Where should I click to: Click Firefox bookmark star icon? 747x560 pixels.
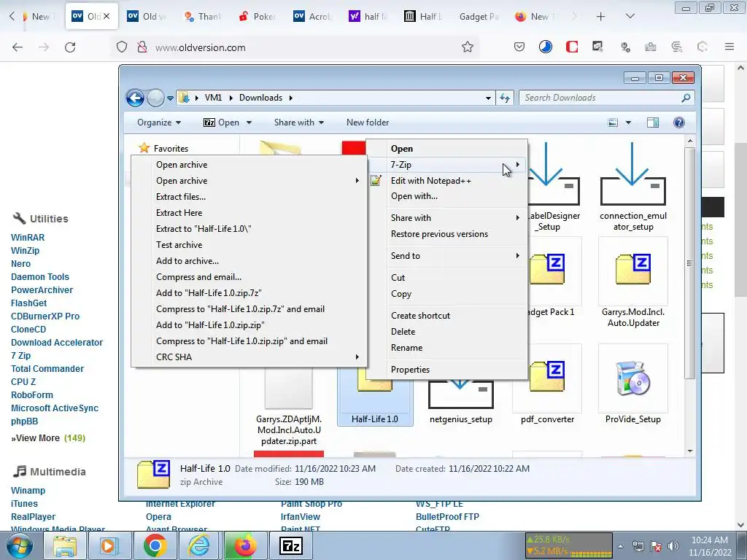tap(468, 47)
